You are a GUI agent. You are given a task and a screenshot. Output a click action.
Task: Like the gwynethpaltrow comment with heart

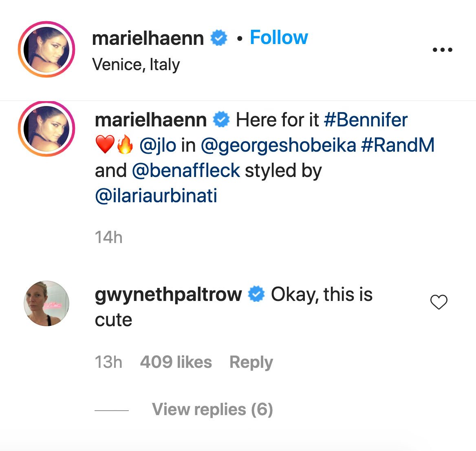(x=439, y=302)
